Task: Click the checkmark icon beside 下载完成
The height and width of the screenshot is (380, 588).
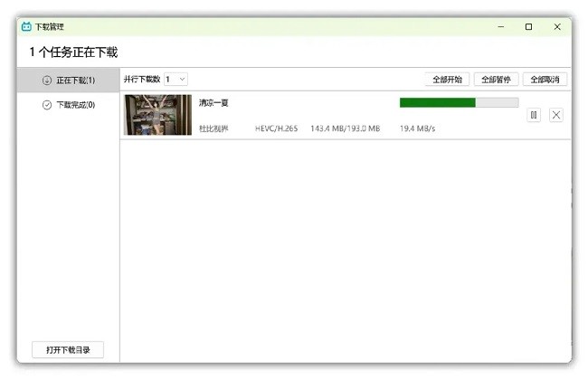Action: point(47,105)
